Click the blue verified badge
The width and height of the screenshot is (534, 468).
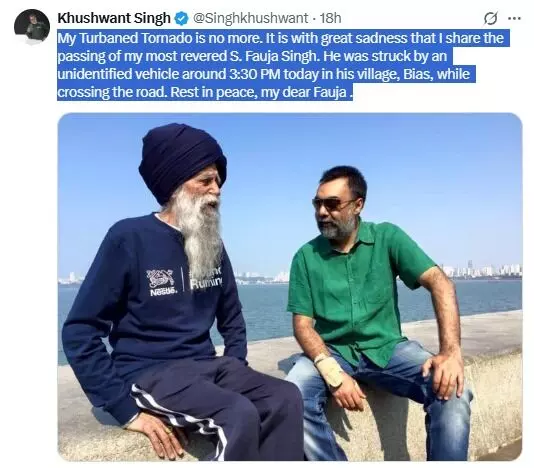point(182,18)
